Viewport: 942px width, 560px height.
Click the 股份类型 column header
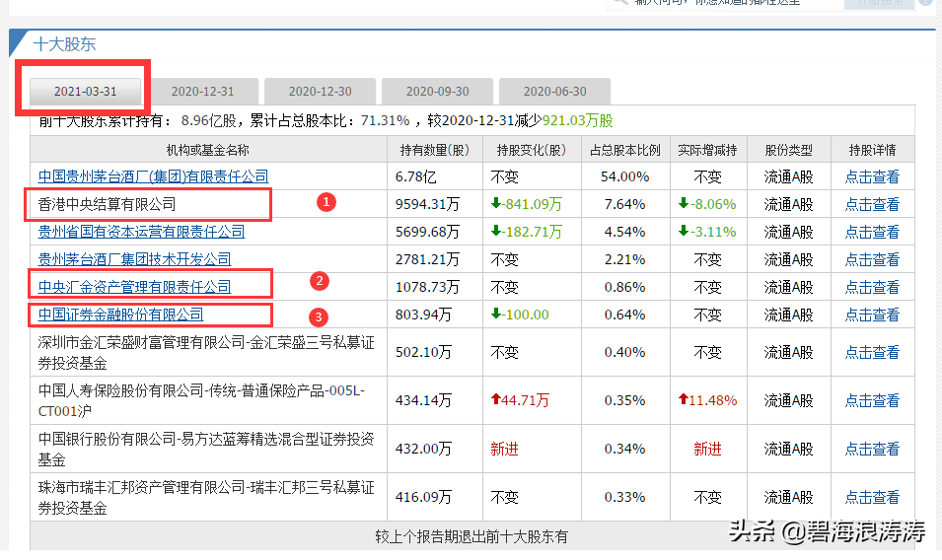[x=788, y=150]
